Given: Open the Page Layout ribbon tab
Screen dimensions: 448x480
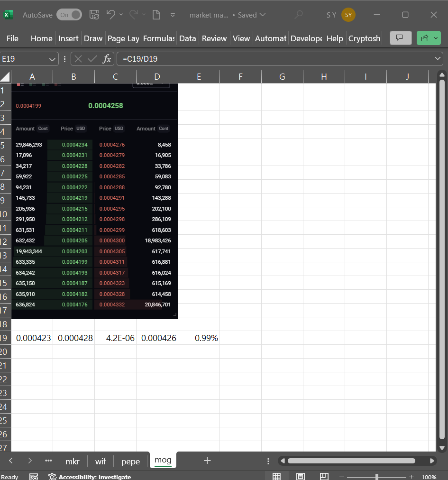Looking at the screenshot, I should pyautogui.click(x=123, y=38).
